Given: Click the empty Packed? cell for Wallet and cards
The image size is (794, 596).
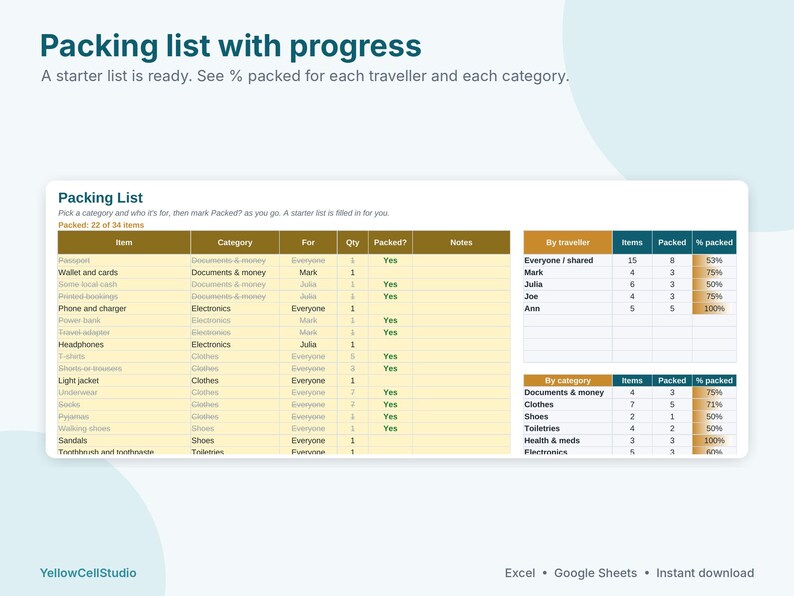Looking at the screenshot, I should coord(390,272).
